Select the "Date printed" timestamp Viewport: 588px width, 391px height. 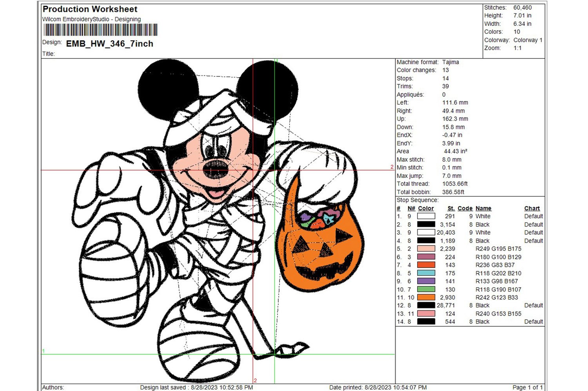378,387
